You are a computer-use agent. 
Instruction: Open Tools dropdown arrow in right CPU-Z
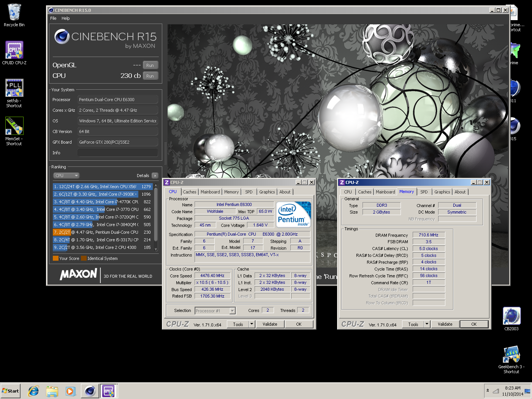click(427, 324)
